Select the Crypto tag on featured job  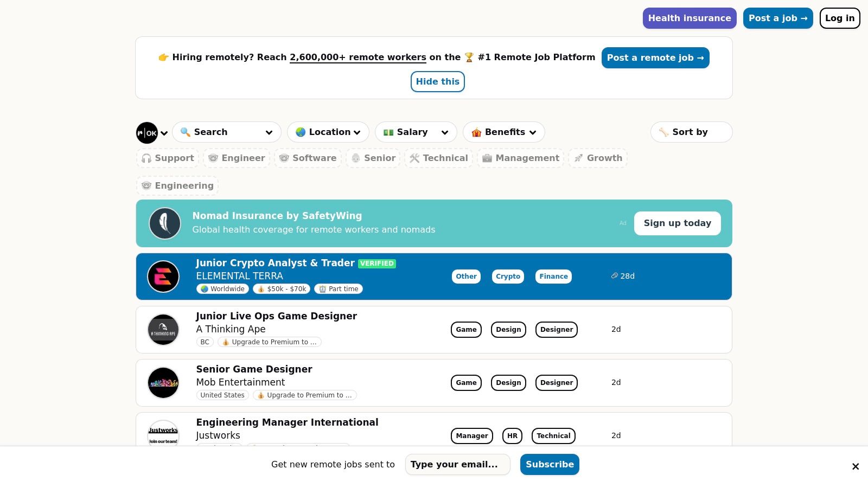[508, 277]
